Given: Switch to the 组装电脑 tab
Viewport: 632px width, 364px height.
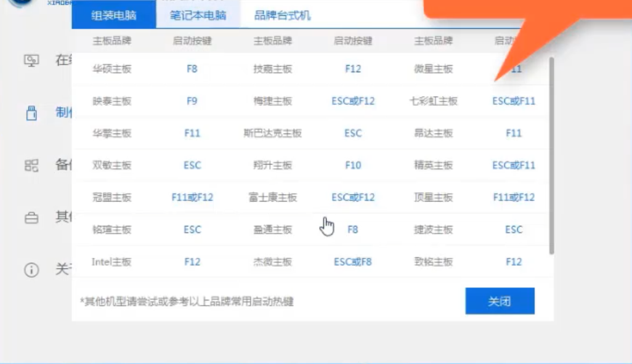Looking at the screenshot, I should click(114, 15).
